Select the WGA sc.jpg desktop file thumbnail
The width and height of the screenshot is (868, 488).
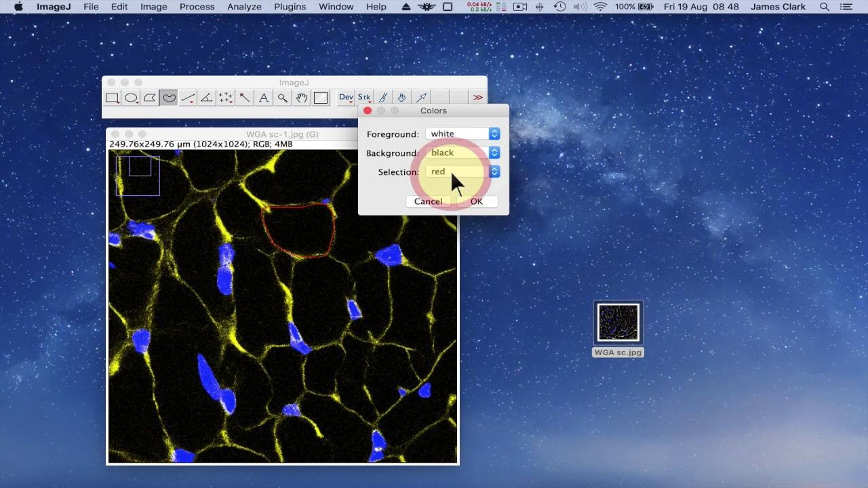pos(618,323)
